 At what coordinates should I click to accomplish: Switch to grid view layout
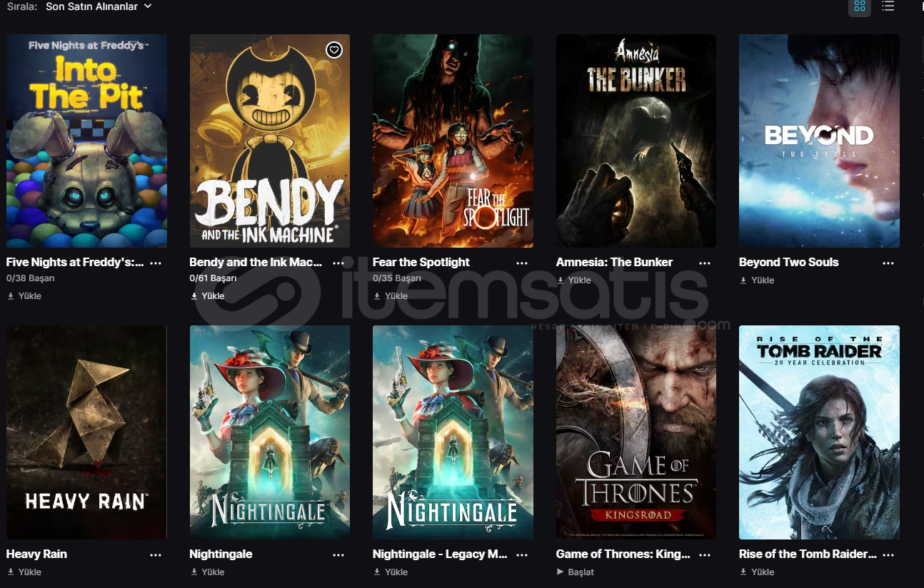tap(859, 6)
